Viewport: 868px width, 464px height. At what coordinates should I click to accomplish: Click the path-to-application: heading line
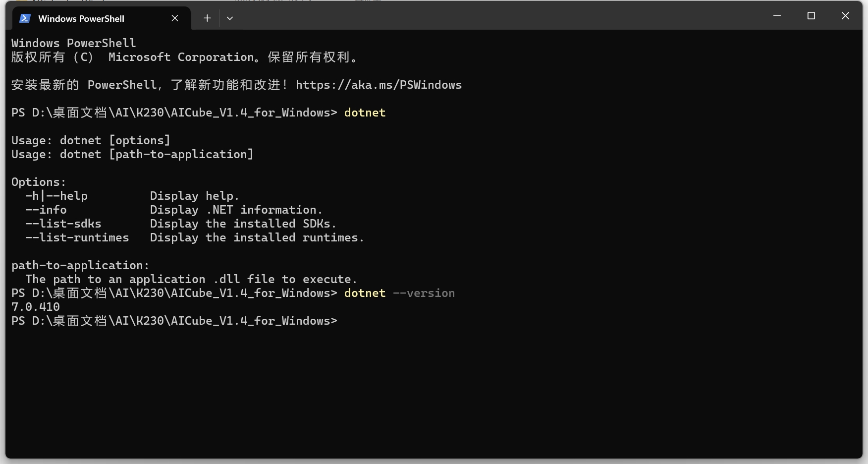80,265
